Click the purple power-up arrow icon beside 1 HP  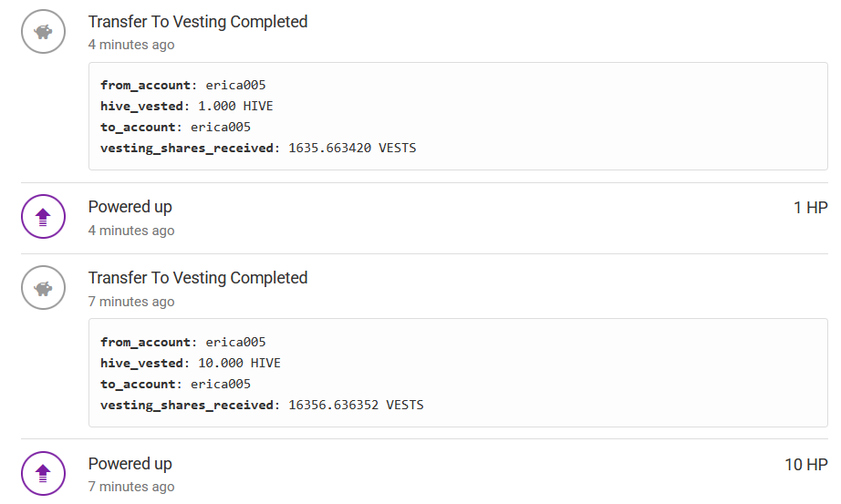(43, 217)
